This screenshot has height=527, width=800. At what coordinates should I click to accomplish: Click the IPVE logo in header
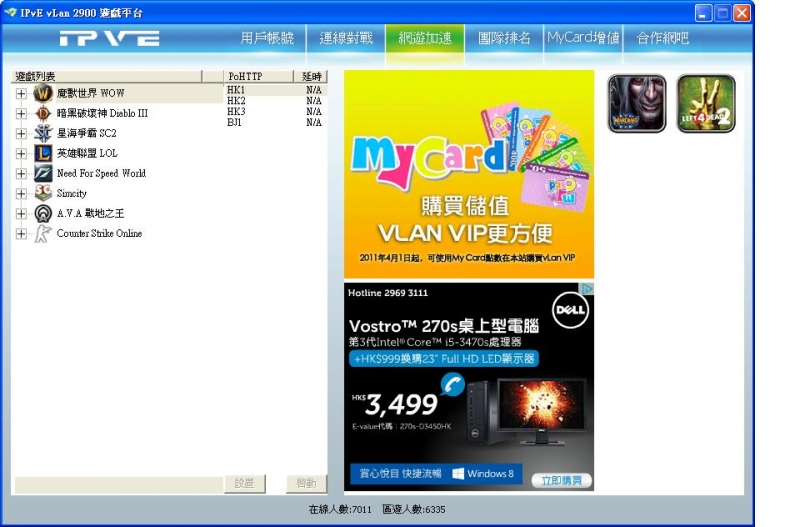pos(109,39)
